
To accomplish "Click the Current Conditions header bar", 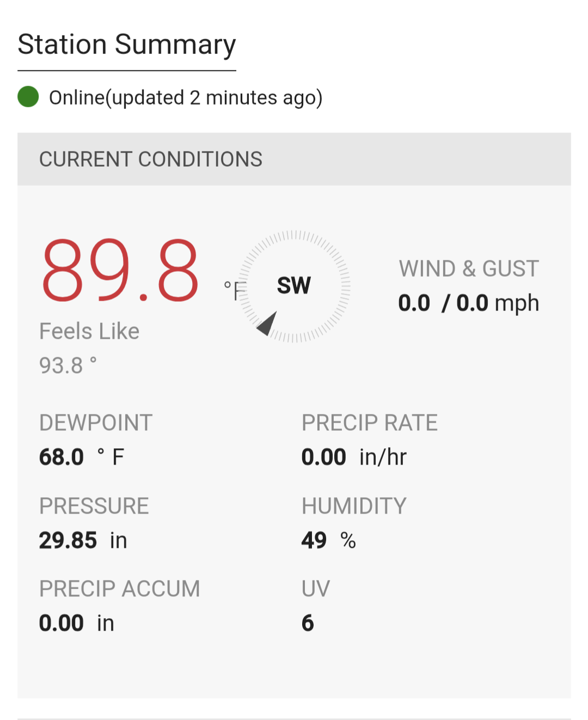I will coord(294,159).
